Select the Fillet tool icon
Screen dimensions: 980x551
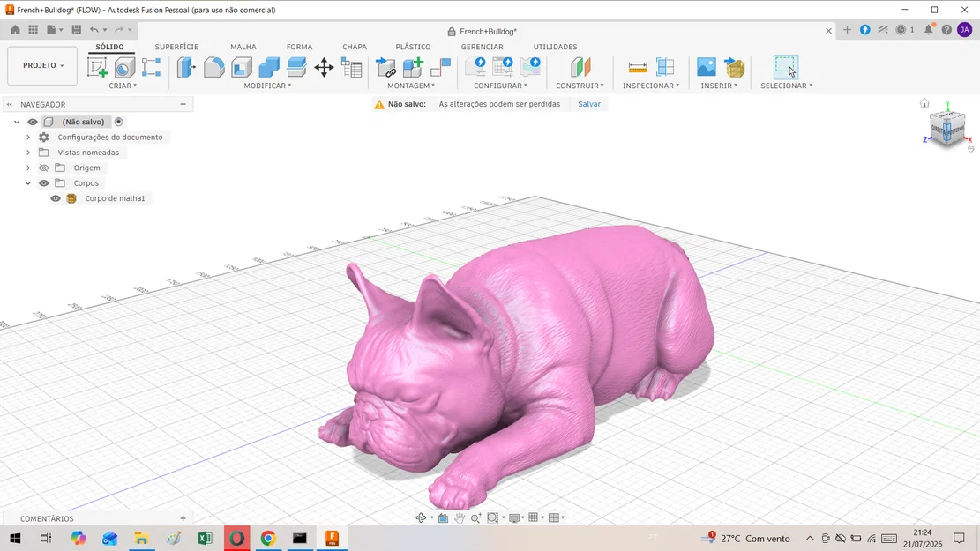pos(213,67)
